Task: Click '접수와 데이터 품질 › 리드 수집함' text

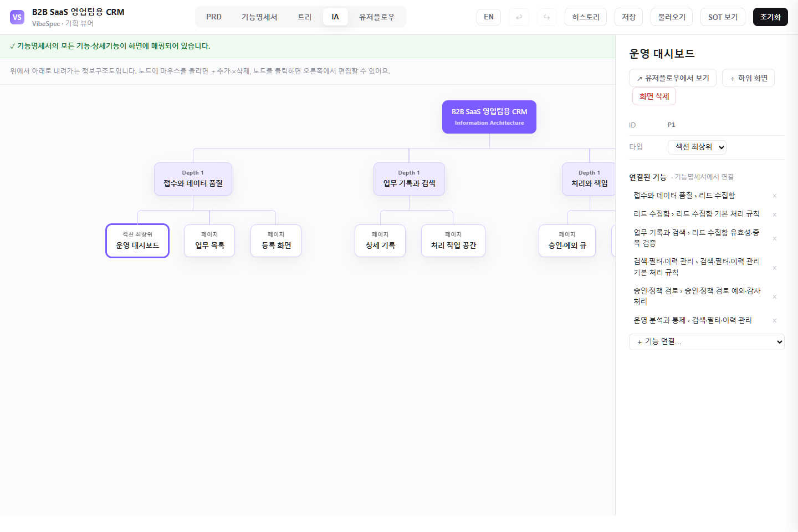Action: pyautogui.click(x=684, y=196)
